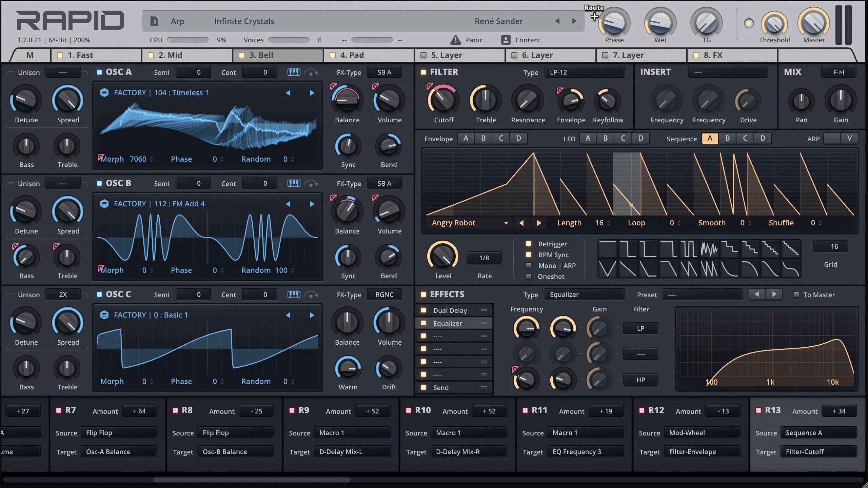Switch to the 8. FX layer tab
The image size is (868, 488).
click(x=732, y=55)
